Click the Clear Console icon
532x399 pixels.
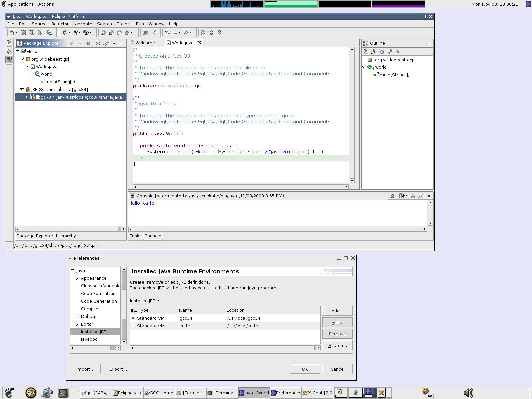coord(421,196)
